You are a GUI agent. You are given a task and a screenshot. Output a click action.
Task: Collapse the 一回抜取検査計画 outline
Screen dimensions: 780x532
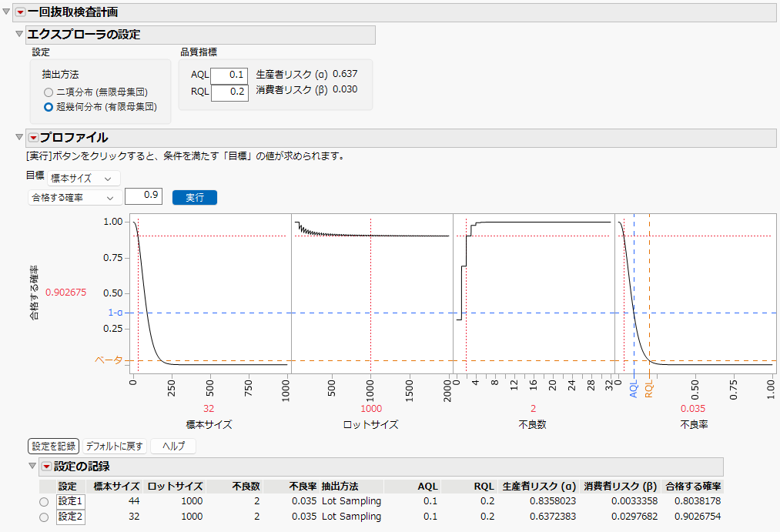click(x=6, y=12)
